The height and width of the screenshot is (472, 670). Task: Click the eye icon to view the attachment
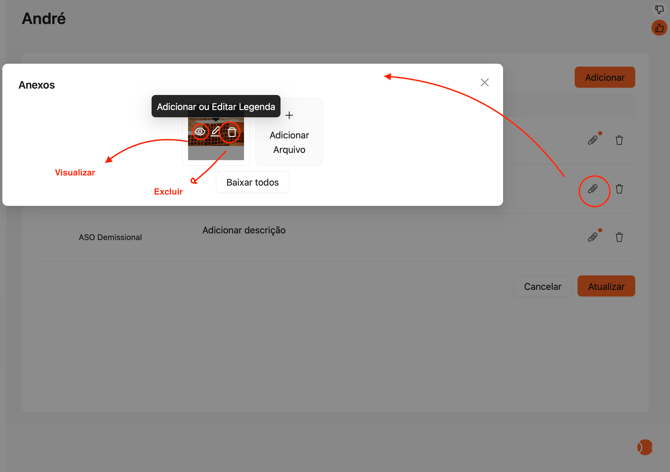pyautogui.click(x=200, y=132)
